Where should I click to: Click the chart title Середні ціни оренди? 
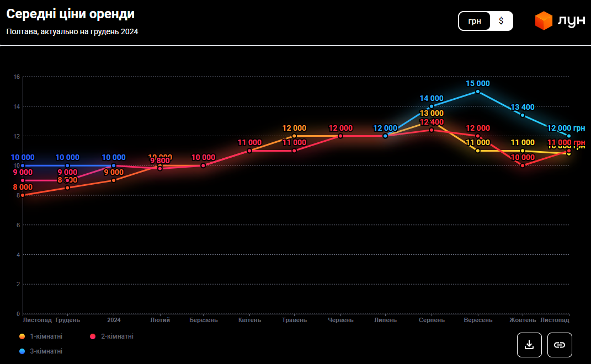pyautogui.click(x=70, y=14)
